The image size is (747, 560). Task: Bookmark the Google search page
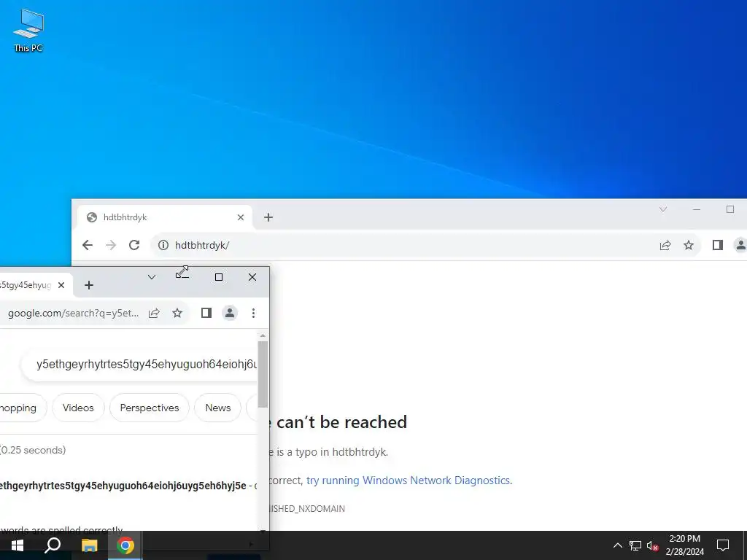(177, 313)
